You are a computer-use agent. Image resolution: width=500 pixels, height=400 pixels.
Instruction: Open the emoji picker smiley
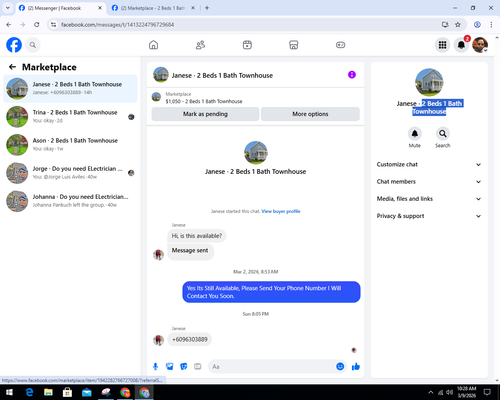point(340,367)
